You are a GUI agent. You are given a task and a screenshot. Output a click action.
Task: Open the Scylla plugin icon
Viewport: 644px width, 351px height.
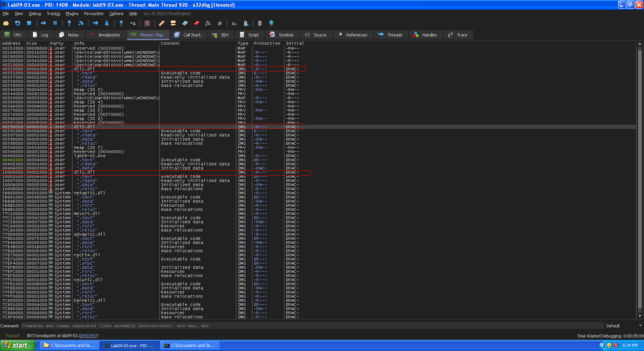point(147,23)
